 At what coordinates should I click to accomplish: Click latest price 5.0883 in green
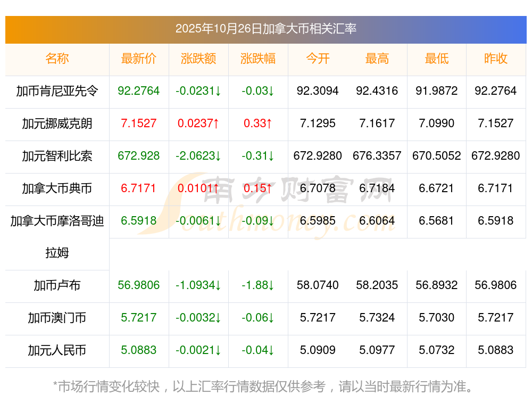tap(139, 350)
